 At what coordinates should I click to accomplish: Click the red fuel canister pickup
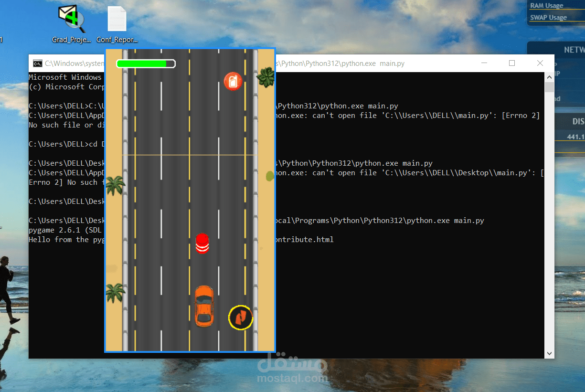point(233,81)
